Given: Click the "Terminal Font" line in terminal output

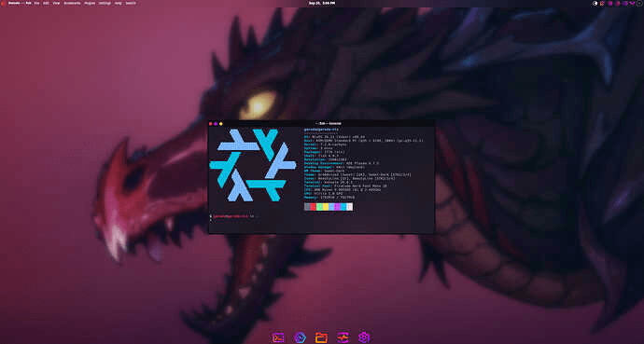Looking at the screenshot, I should tap(345, 186).
